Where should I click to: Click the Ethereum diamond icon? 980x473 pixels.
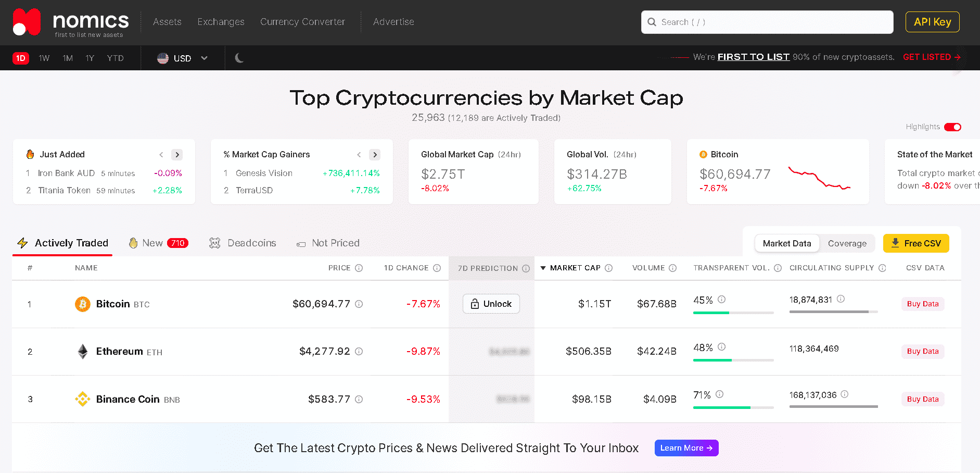82,352
